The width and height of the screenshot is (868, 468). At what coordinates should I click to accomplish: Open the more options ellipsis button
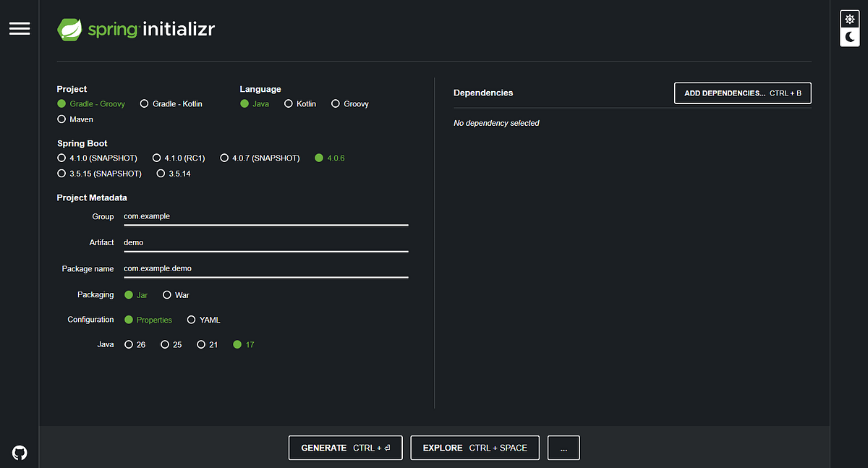coord(563,448)
